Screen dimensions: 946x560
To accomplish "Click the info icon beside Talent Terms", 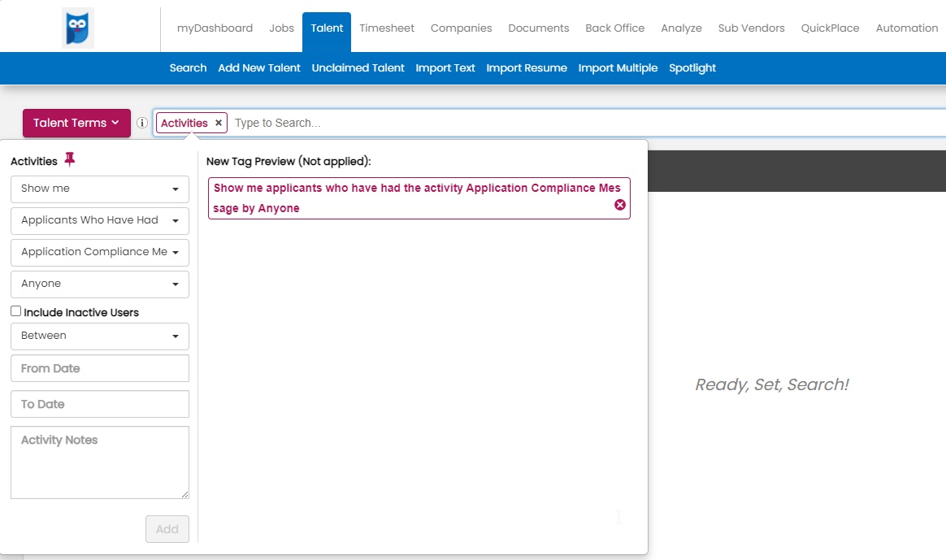I will click(142, 123).
